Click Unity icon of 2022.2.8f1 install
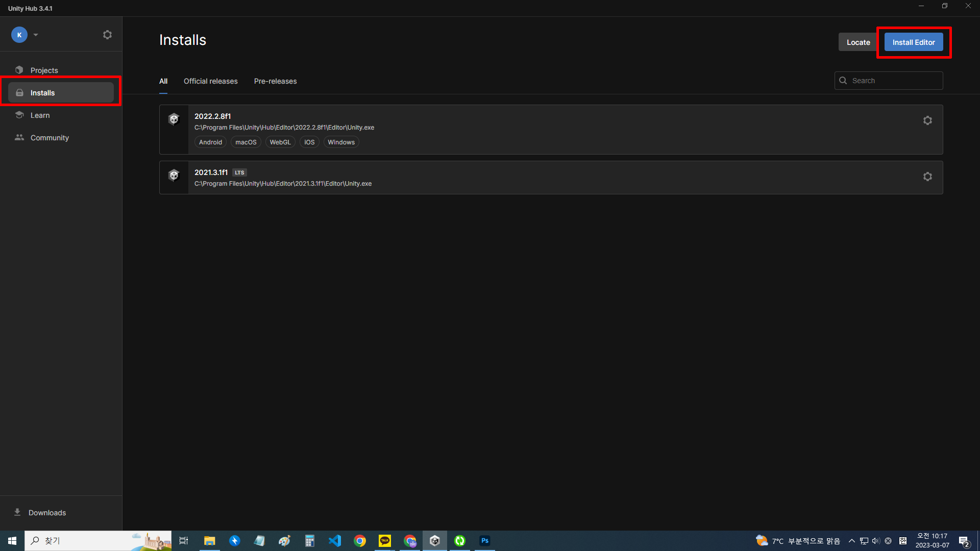Screen dimensions: 980x551 click(x=174, y=119)
